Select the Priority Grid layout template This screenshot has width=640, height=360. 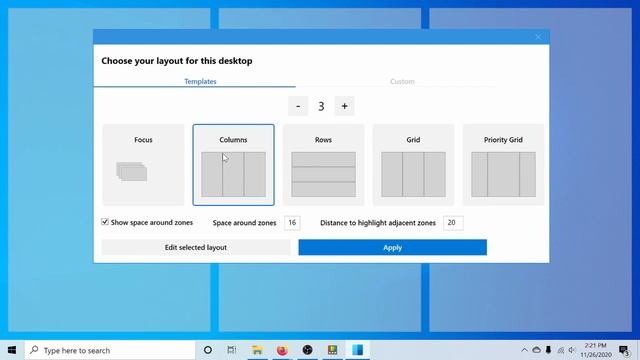[503, 165]
